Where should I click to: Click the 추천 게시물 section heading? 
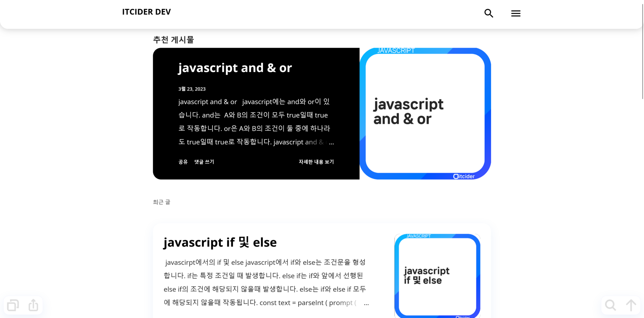[x=173, y=40]
